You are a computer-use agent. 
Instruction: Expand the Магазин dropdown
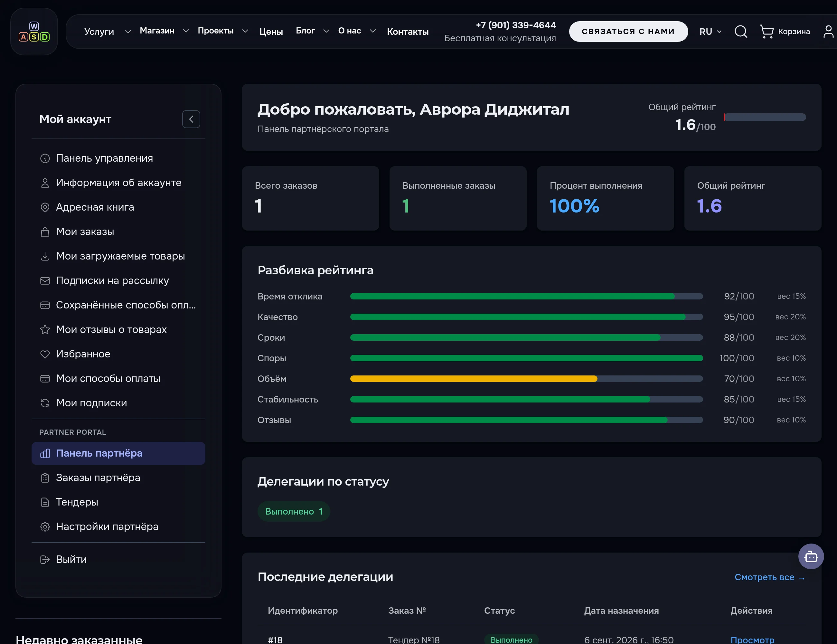[186, 31]
